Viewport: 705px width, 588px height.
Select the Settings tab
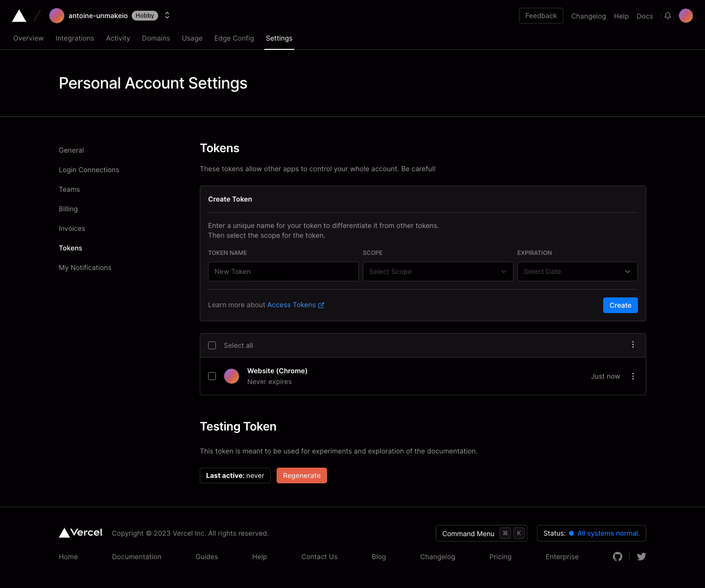click(279, 38)
